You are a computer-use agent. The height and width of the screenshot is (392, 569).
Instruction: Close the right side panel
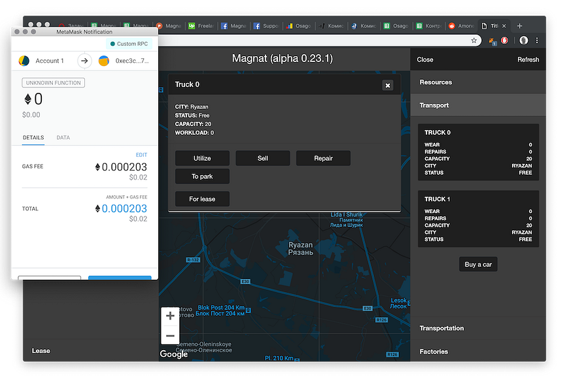point(425,59)
